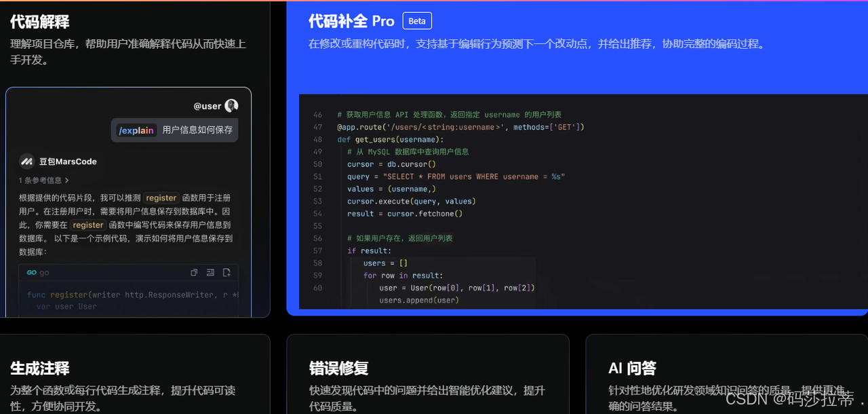Click the def get_users(username) code line
Viewport: 868px width, 414px height.
(x=390, y=139)
